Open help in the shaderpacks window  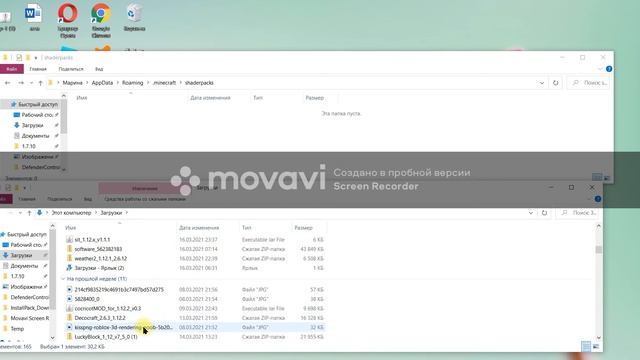coord(609,69)
